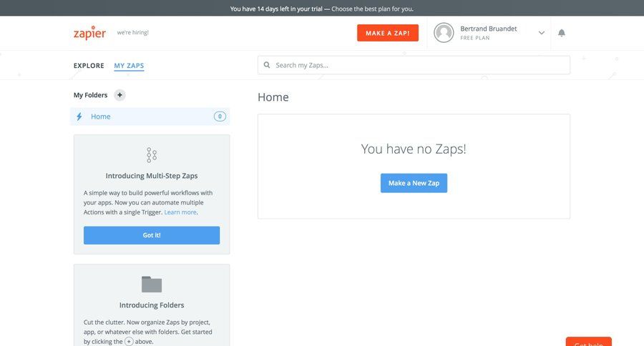Focus the Search my Zaps field

click(x=414, y=65)
